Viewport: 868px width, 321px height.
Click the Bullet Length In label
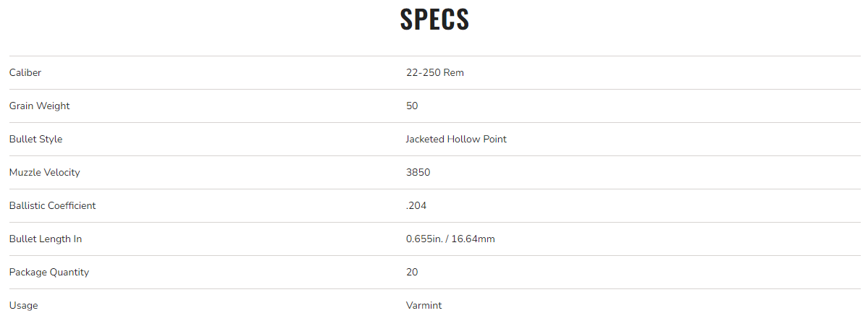(x=45, y=239)
